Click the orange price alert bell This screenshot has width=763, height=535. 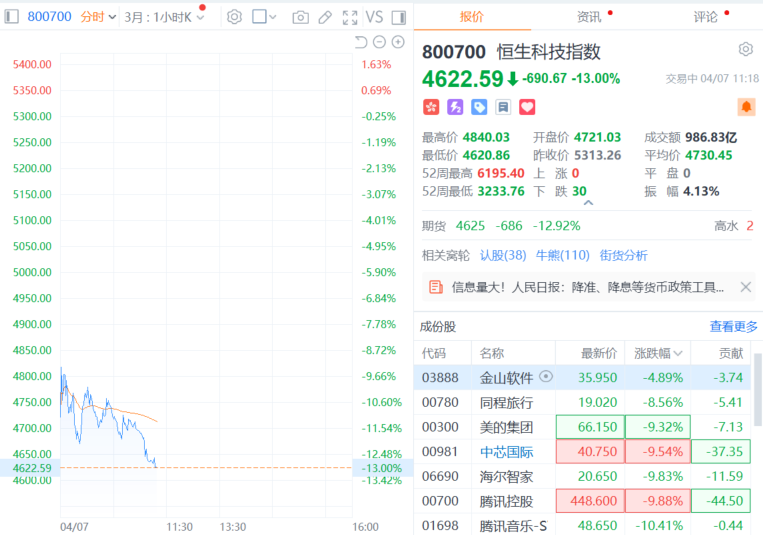click(746, 106)
